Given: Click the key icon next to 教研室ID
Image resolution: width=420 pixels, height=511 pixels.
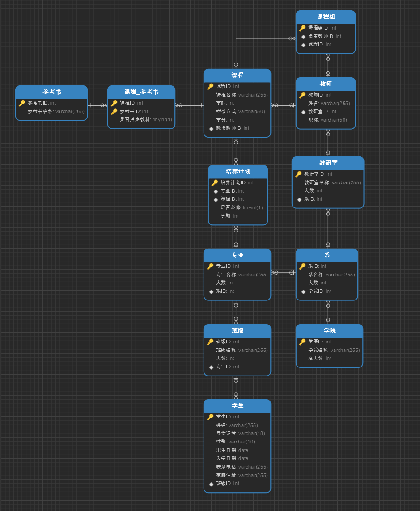Looking at the screenshot, I should (298, 174).
